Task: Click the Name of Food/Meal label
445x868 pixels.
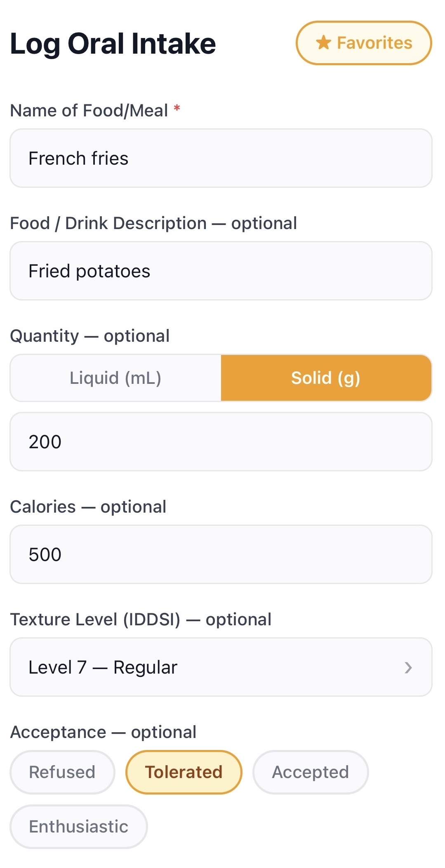Action: tap(89, 111)
